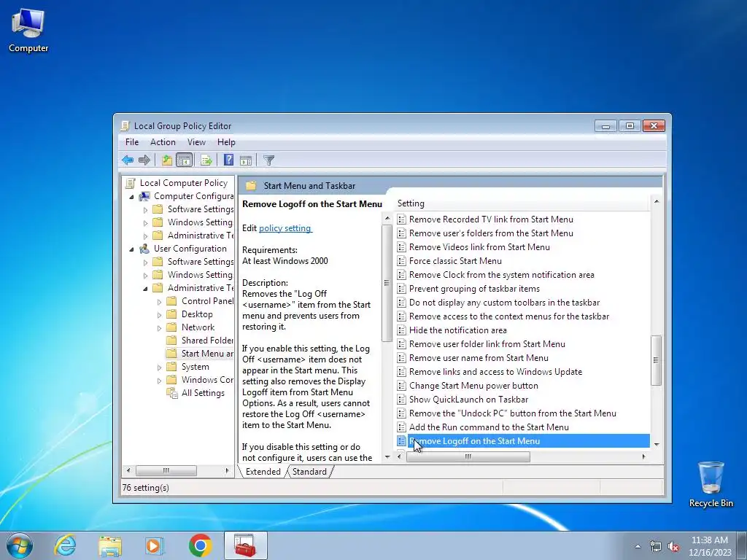
Task: Click tree pane scroll right arrow
Action: pos(227,470)
